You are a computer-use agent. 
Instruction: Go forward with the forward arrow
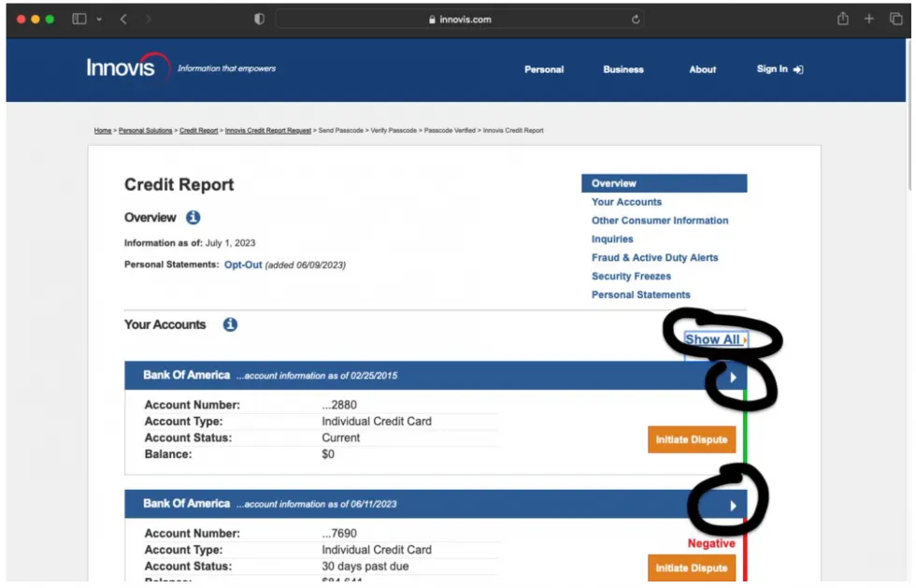pyautogui.click(x=149, y=20)
